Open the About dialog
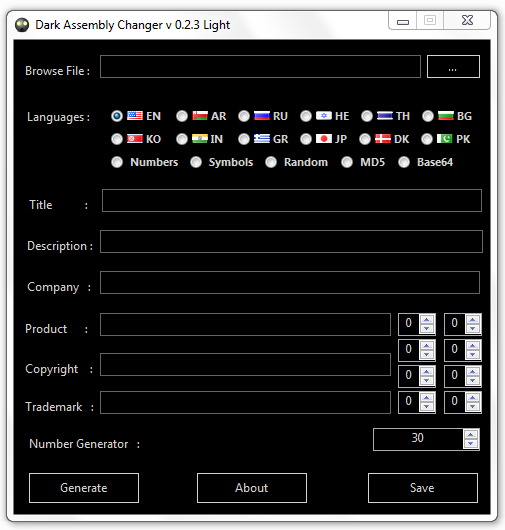Image resolution: width=505 pixels, height=530 pixels. coord(252,488)
